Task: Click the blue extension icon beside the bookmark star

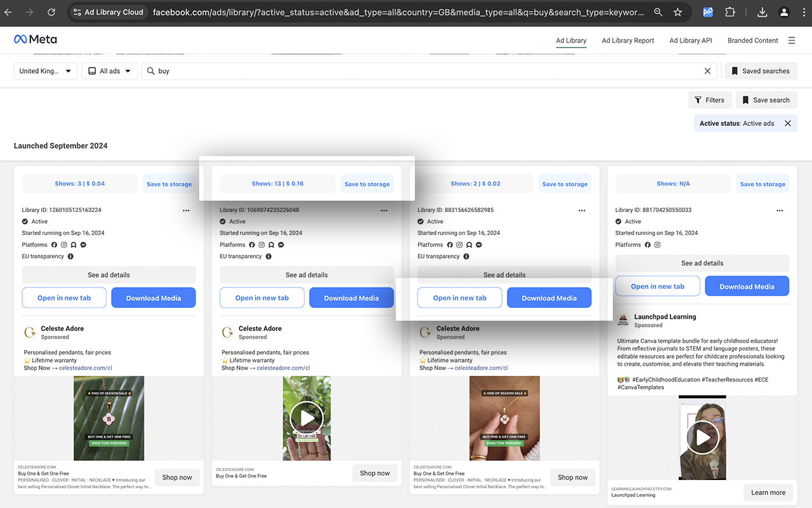Action: 709,12
